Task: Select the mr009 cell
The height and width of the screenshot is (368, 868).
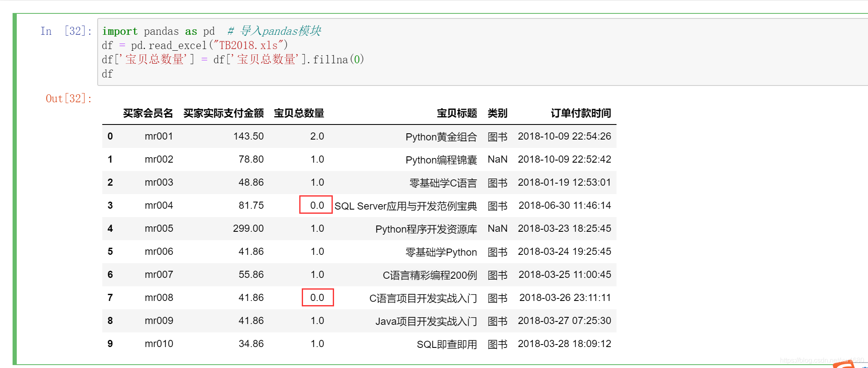Action: 159,321
